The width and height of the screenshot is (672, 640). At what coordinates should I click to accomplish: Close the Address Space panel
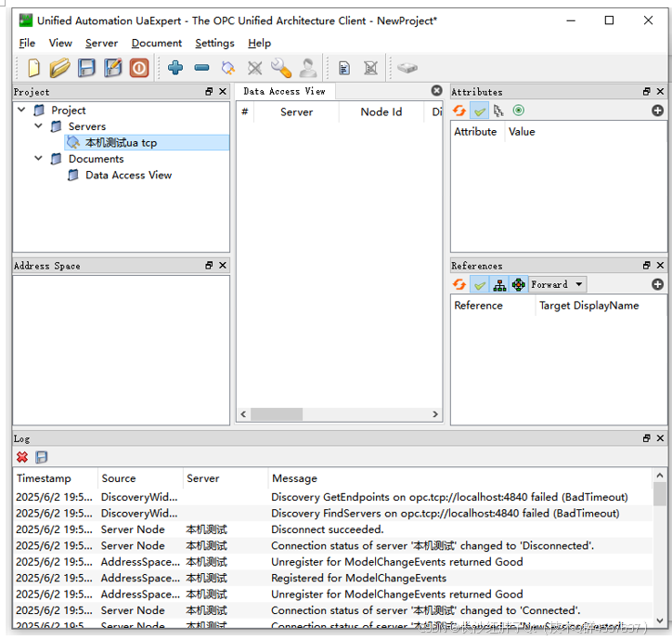coord(223,265)
